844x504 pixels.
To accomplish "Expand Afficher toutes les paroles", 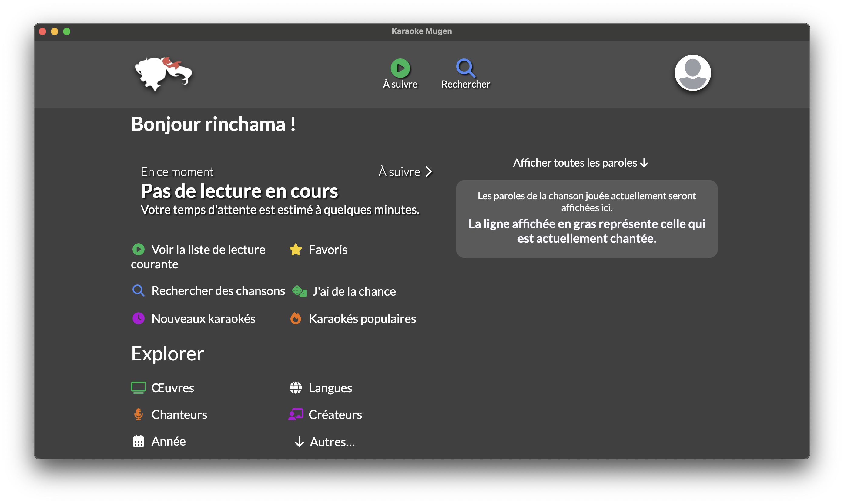I will click(x=580, y=163).
